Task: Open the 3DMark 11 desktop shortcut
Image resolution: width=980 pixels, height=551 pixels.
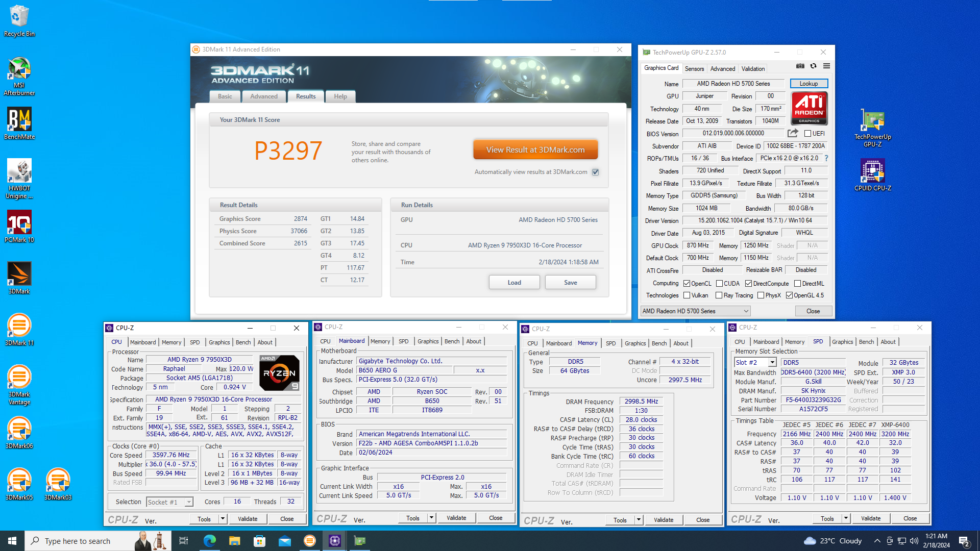Action: pos(19,330)
